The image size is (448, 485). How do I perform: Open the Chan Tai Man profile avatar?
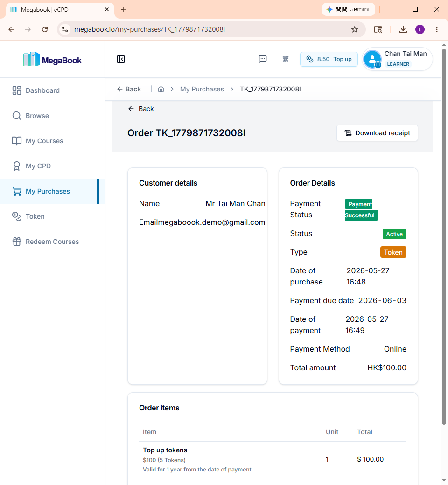(372, 59)
